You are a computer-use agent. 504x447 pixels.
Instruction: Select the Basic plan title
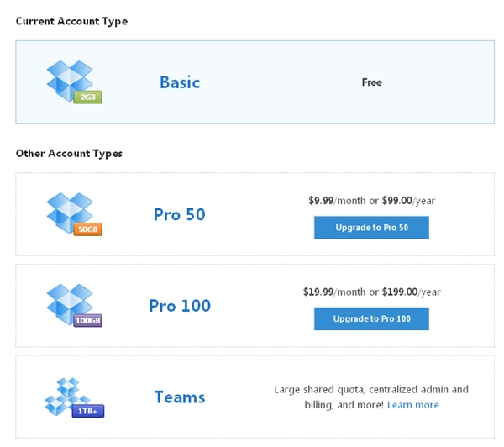180,82
